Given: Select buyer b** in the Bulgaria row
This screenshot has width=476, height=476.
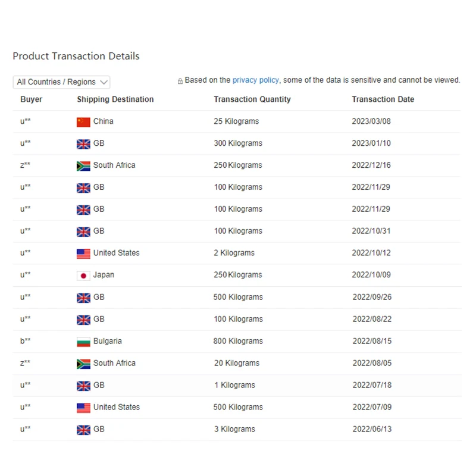Looking at the screenshot, I should coord(25,341).
